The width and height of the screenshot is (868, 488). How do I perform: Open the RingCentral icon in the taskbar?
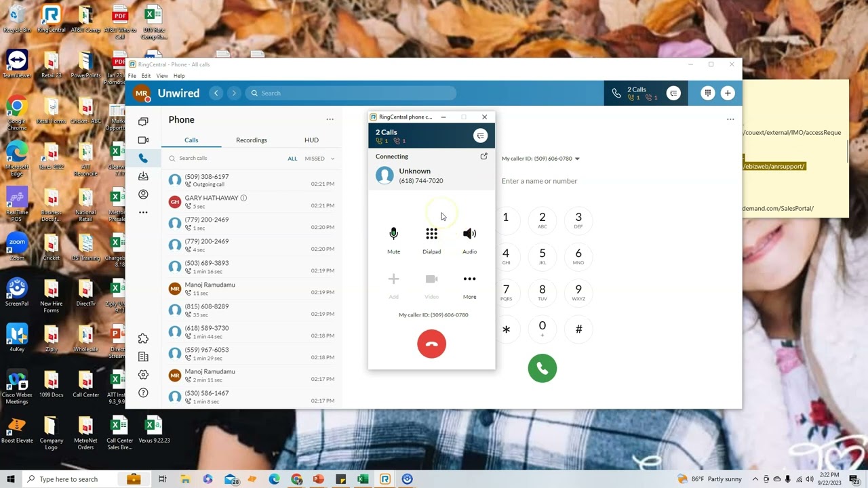coord(385,479)
